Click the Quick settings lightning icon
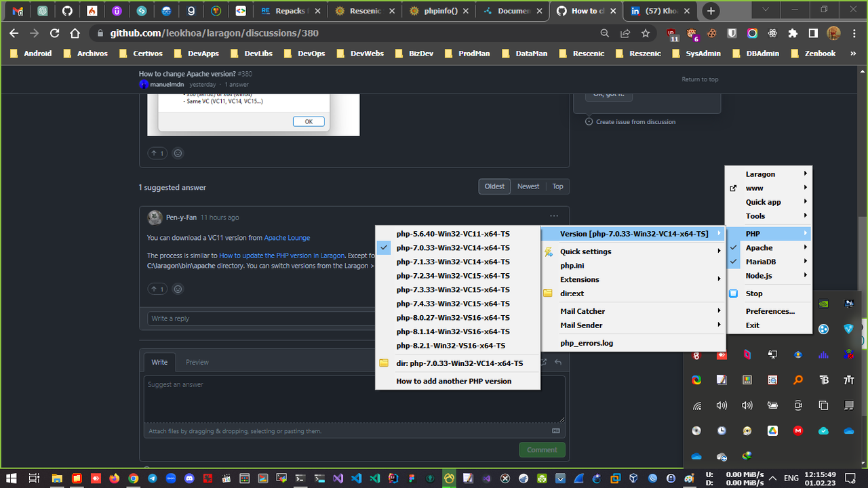This screenshot has height=488, width=868. tap(548, 251)
